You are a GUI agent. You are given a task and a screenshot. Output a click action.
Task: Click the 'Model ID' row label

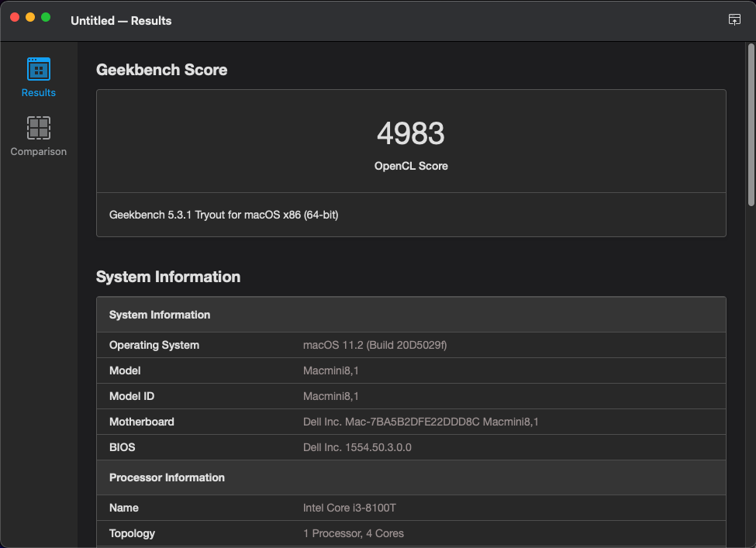(x=132, y=396)
